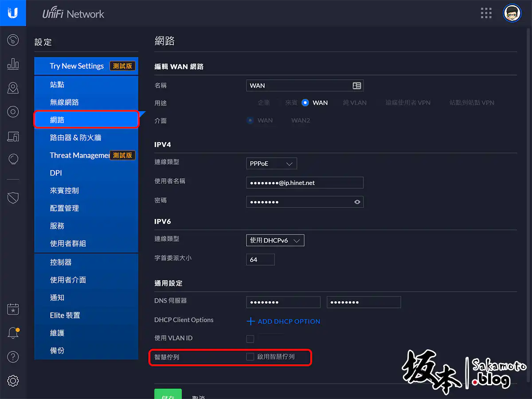Open the Dashboard icon in left sidebar
532x399 pixels.
(13, 40)
